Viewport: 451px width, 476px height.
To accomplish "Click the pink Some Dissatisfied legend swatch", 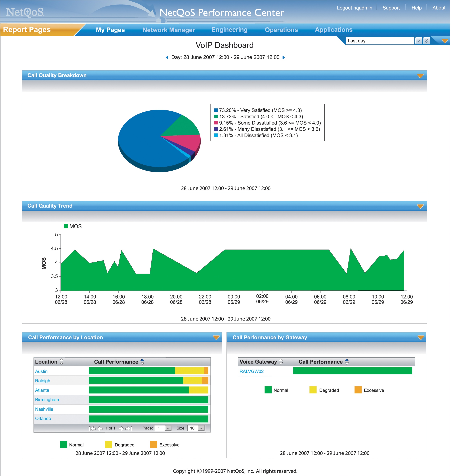I will [216, 123].
